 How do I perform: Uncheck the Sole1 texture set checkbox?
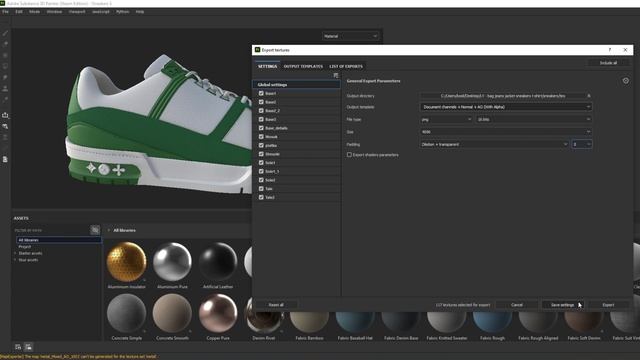click(x=261, y=162)
